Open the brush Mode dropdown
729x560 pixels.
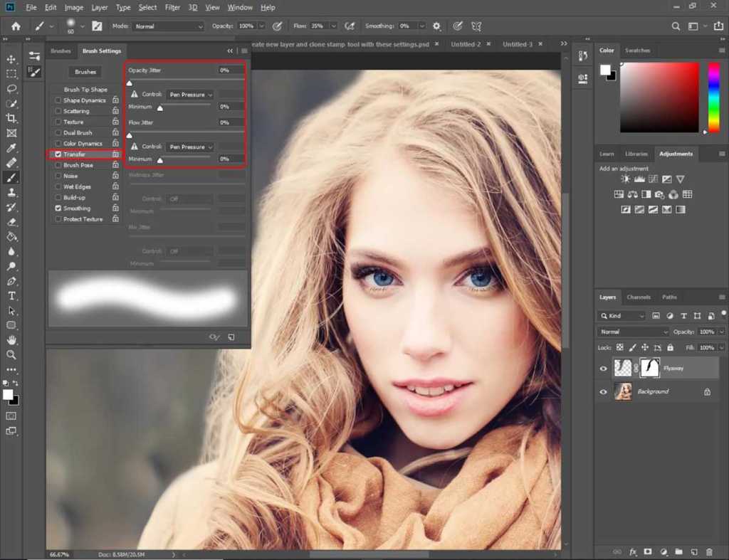(x=168, y=26)
